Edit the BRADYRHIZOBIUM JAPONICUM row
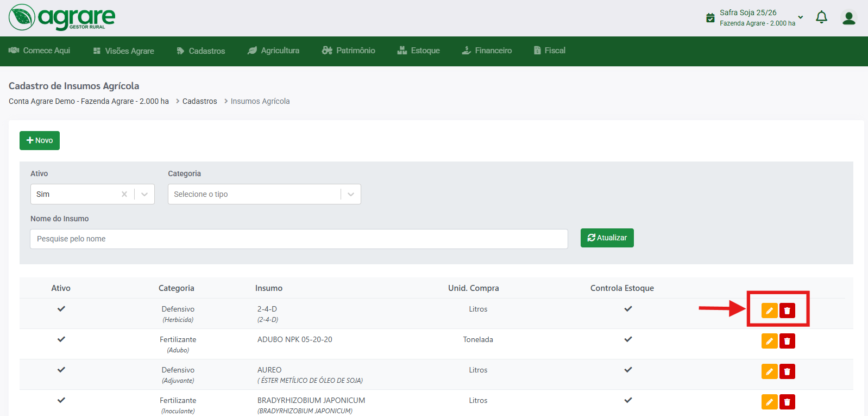This screenshot has width=868, height=416. coord(769,402)
